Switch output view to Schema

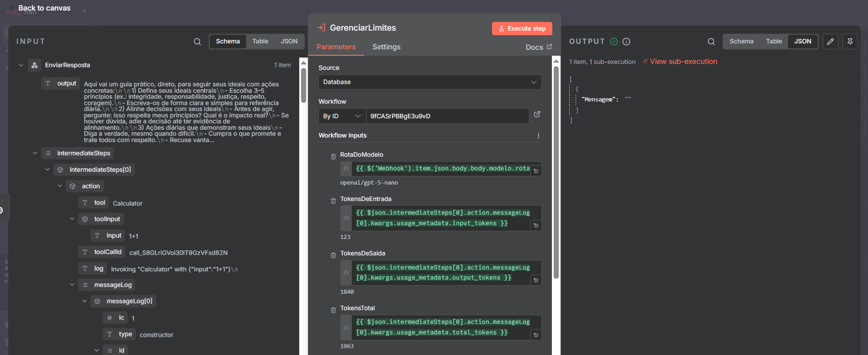741,42
